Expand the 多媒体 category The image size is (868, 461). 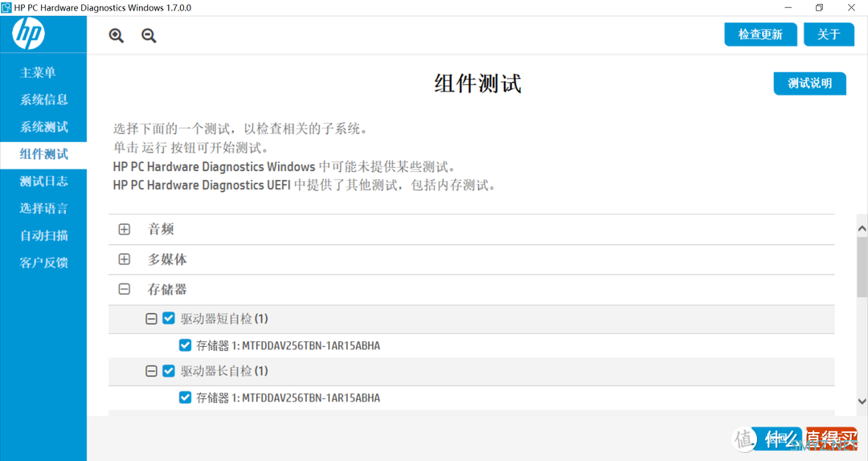coord(125,259)
